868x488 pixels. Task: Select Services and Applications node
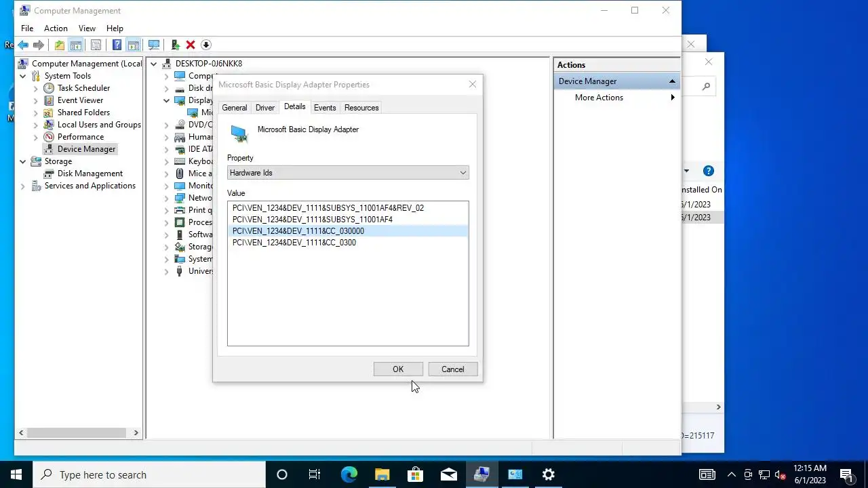(x=90, y=186)
